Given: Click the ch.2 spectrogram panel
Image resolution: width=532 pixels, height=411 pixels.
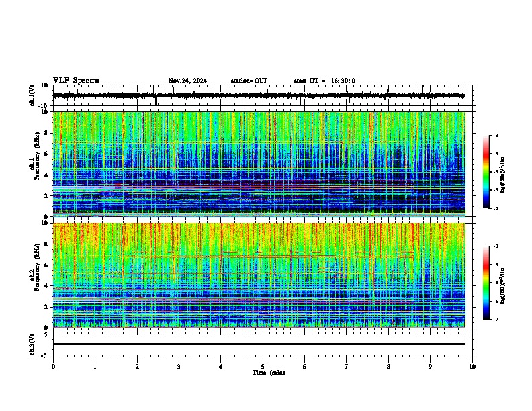Looking at the screenshot, I should [259, 275].
